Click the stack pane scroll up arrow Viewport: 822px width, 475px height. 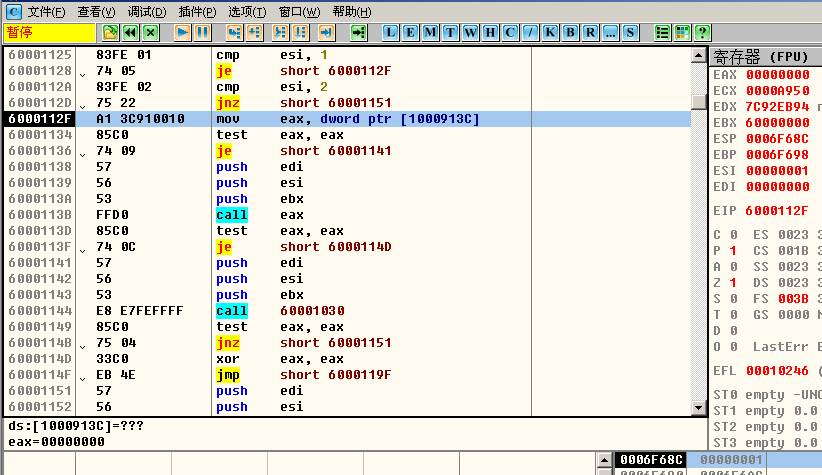(604, 460)
